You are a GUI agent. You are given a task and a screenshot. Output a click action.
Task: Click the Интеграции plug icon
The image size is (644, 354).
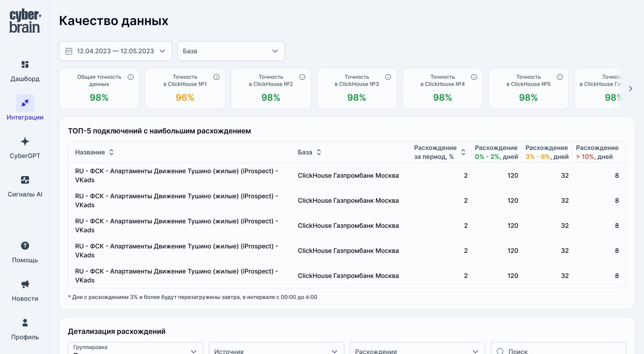pos(25,103)
